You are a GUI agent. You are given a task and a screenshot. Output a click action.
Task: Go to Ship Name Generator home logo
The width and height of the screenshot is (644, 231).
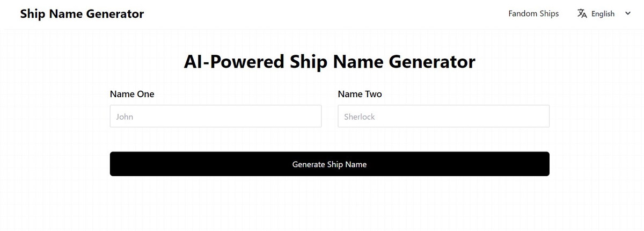click(x=82, y=14)
